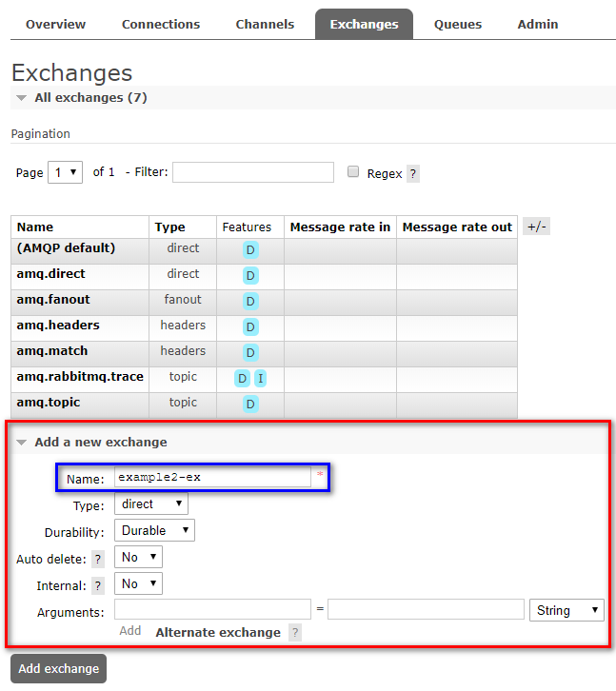Open the Durability dropdown

tap(154, 531)
